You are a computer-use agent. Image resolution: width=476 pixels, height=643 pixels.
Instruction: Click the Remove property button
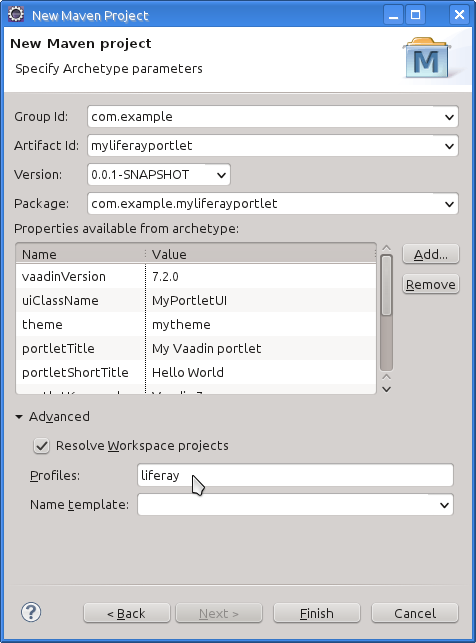click(x=430, y=284)
